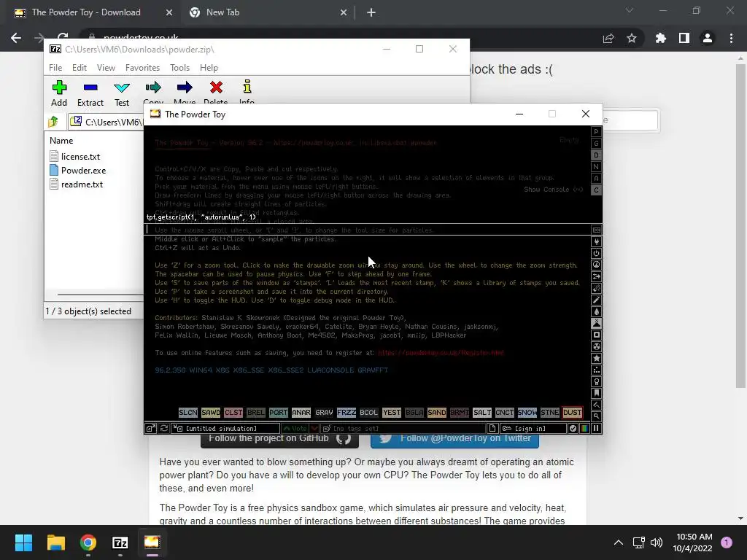Open Windows Start menu
Screen dimensions: 747x560
23,542
